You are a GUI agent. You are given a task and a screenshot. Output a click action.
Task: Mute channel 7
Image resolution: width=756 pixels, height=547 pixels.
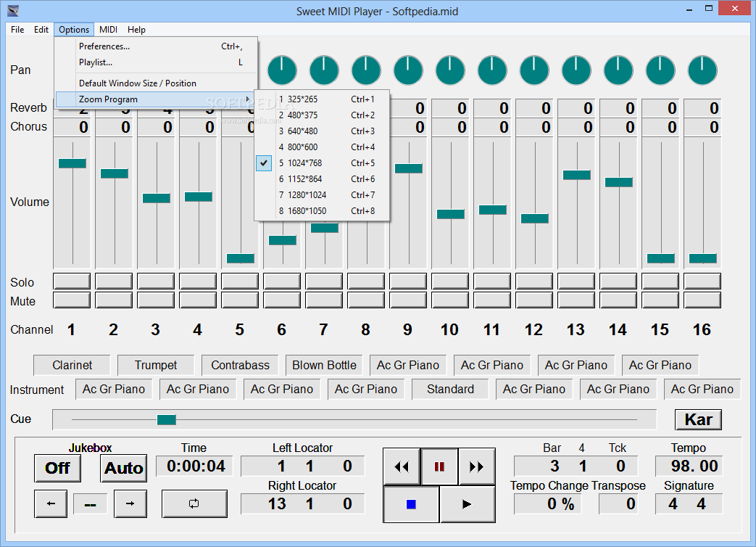(x=324, y=300)
